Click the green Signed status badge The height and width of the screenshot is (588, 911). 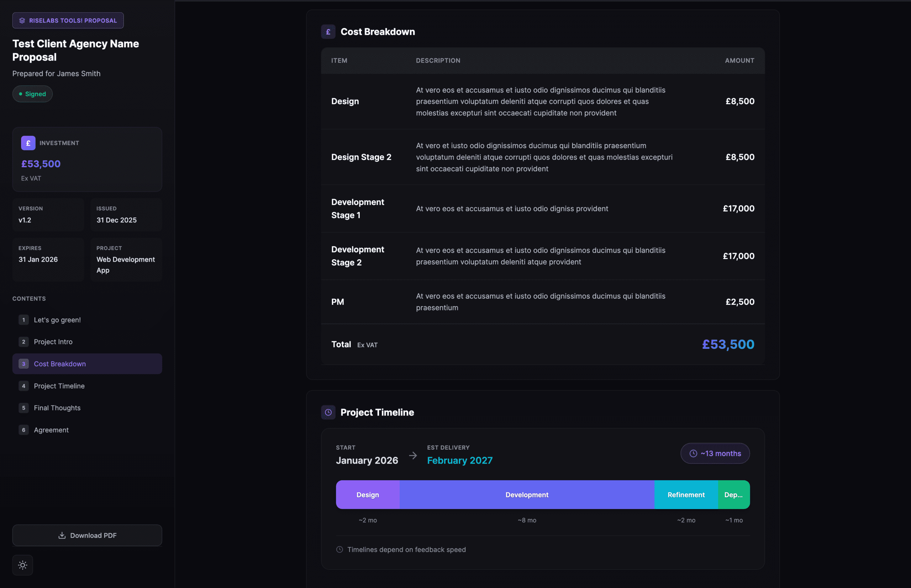point(32,94)
